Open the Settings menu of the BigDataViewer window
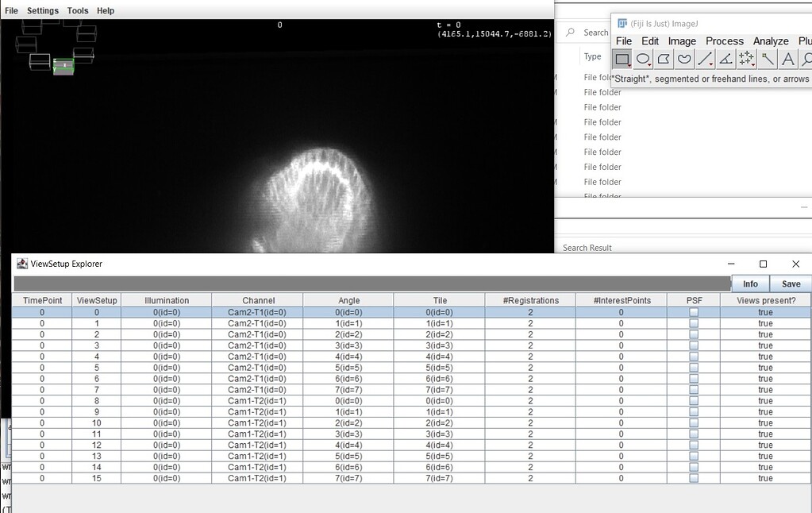 (x=42, y=10)
